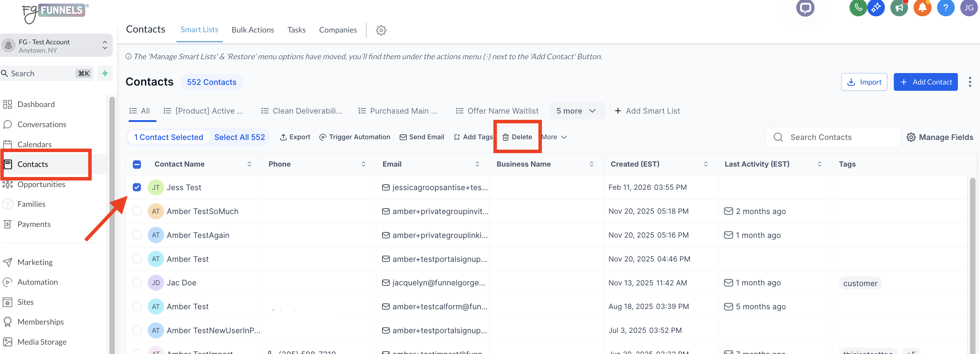Click the Trigger Automation play icon
980x354 pixels.
pos(323,137)
